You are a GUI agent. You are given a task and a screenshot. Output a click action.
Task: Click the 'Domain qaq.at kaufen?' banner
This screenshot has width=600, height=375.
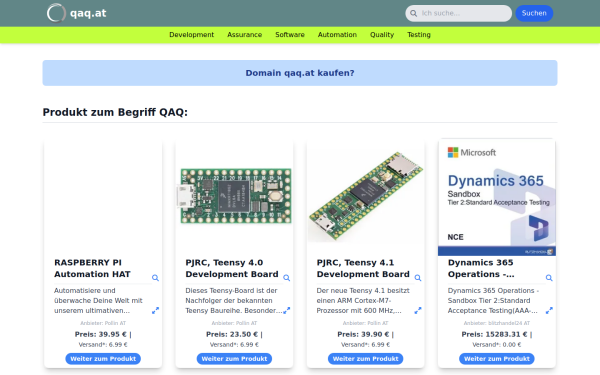[300, 73]
